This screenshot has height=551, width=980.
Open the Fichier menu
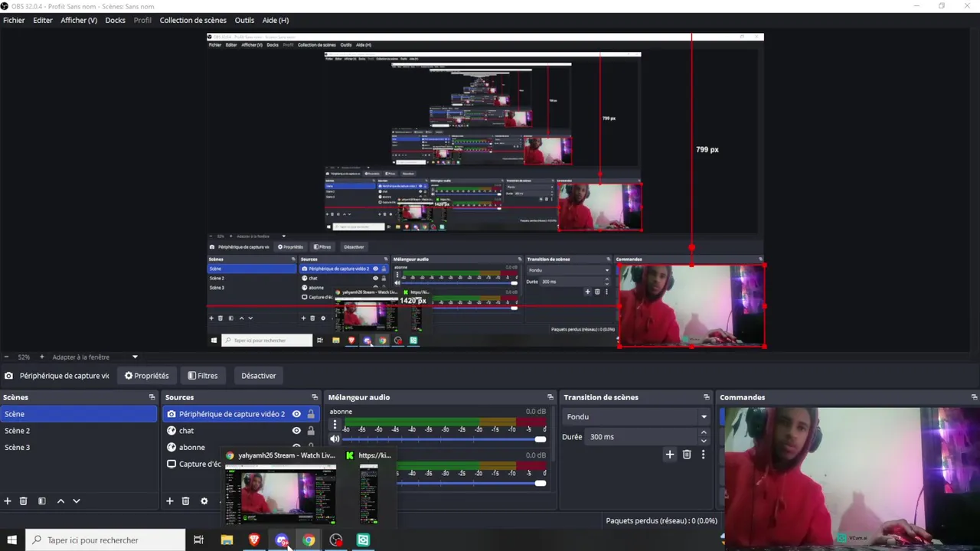click(x=14, y=20)
